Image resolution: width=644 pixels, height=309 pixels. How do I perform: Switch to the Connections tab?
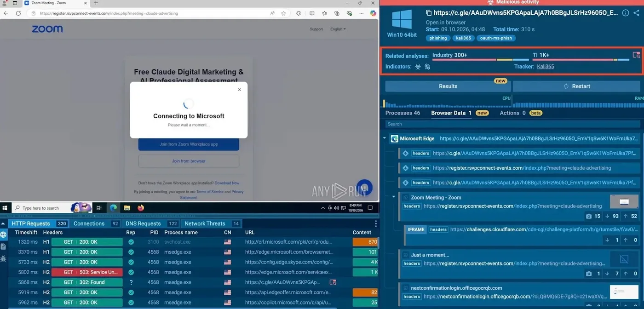96,223
